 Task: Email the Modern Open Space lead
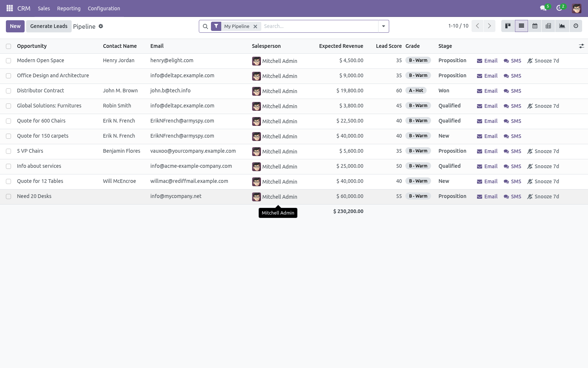click(x=487, y=61)
